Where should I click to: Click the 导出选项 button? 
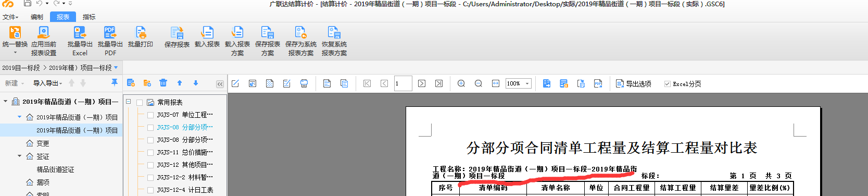[634, 83]
